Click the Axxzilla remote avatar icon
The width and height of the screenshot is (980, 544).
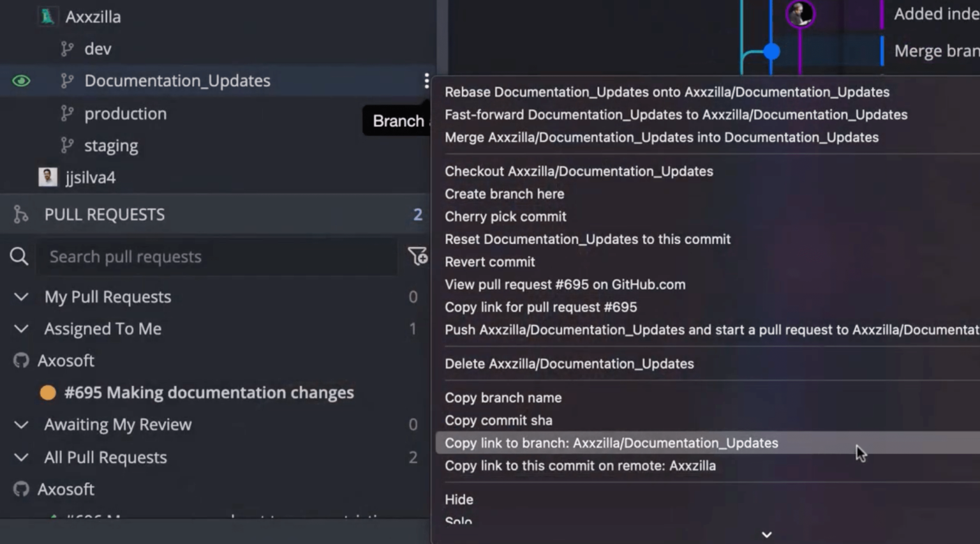tap(47, 17)
